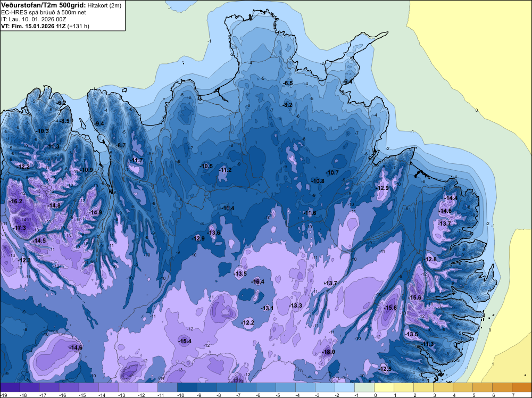Pick the lavender swatch above -12 scale label
Viewport: 532px width, 398px height.
tap(147, 387)
